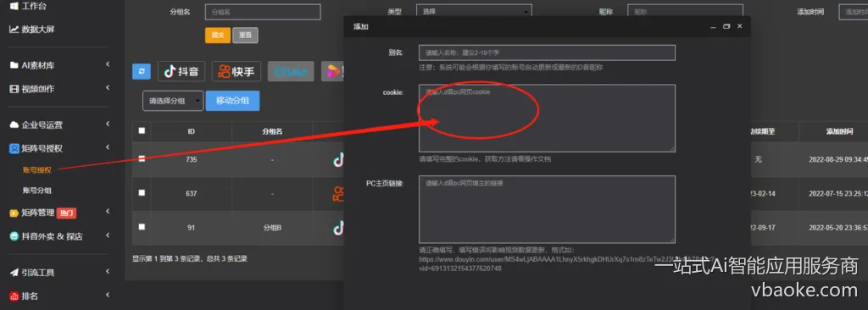Viewport: 868px width, 310px height.
Task: Focus the 分组名 search input
Action: point(263,12)
